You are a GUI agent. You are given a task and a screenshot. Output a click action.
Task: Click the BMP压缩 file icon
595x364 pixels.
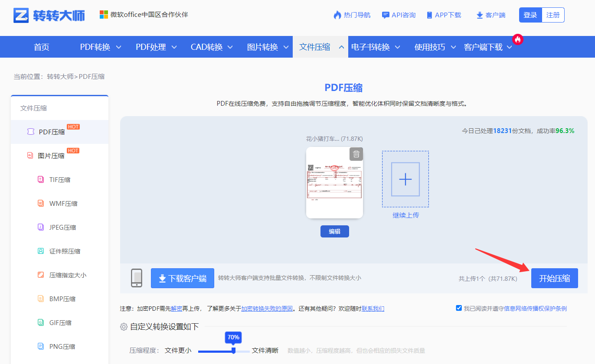click(x=41, y=299)
